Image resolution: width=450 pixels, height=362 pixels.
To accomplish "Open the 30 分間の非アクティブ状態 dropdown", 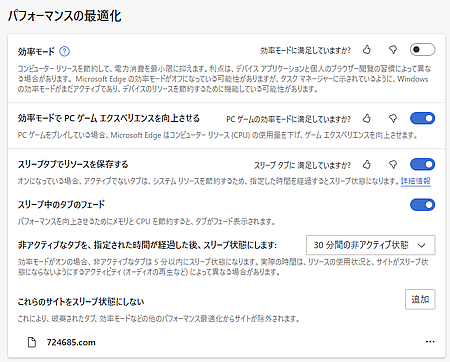I will [x=371, y=245].
